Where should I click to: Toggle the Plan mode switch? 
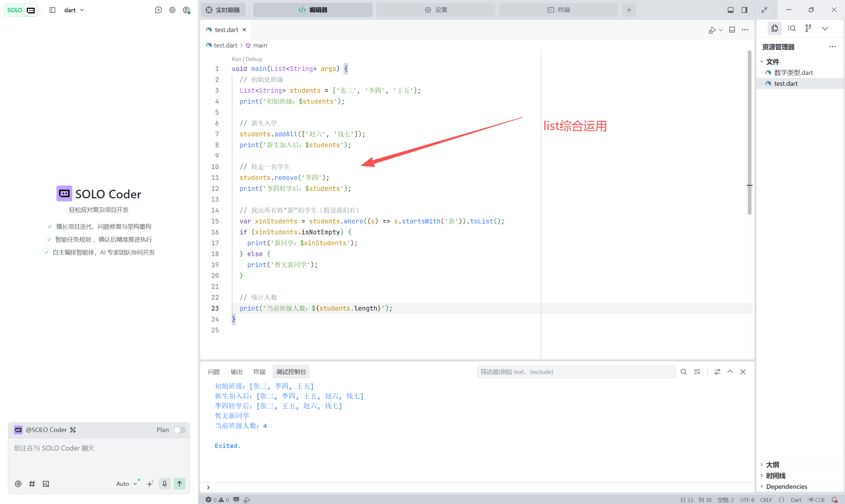pyautogui.click(x=180, y=430)
